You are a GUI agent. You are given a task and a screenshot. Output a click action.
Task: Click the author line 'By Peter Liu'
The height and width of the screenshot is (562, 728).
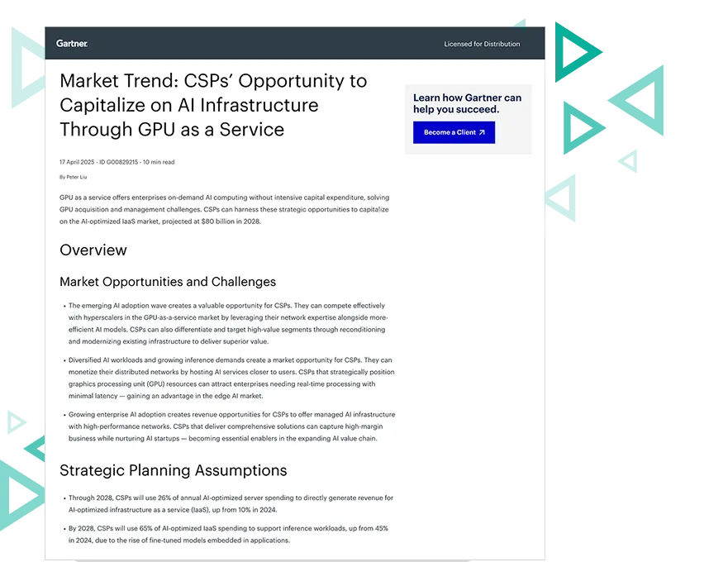73,177
